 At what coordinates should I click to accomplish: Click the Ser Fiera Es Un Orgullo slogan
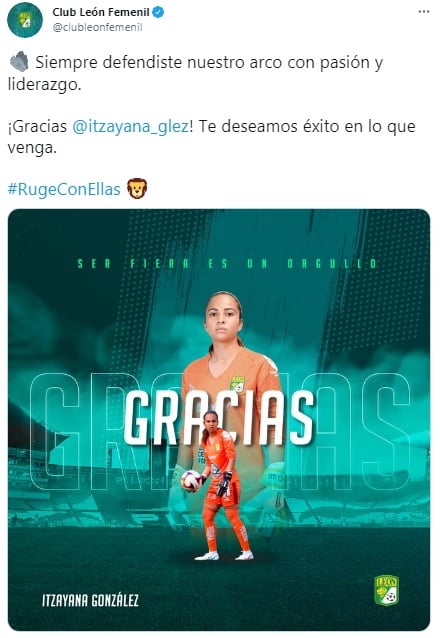pos(227,264)
